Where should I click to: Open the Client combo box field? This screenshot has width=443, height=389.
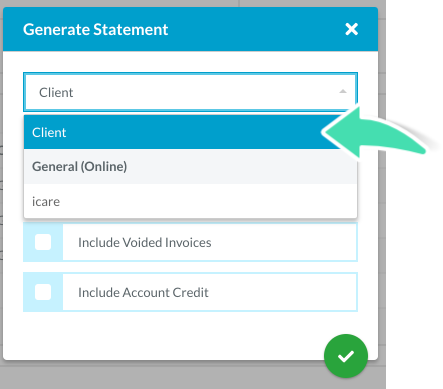(190, 92)
